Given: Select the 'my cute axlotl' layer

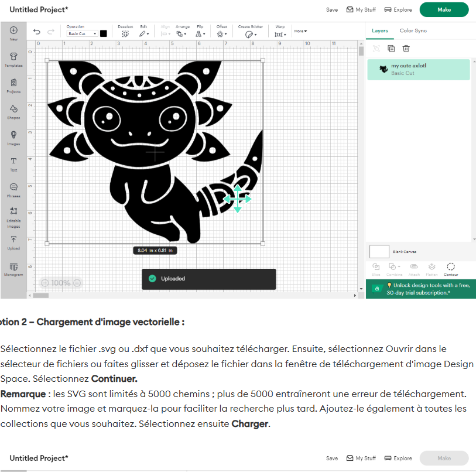Looking at the screenshot, I should tap(418, 69).
